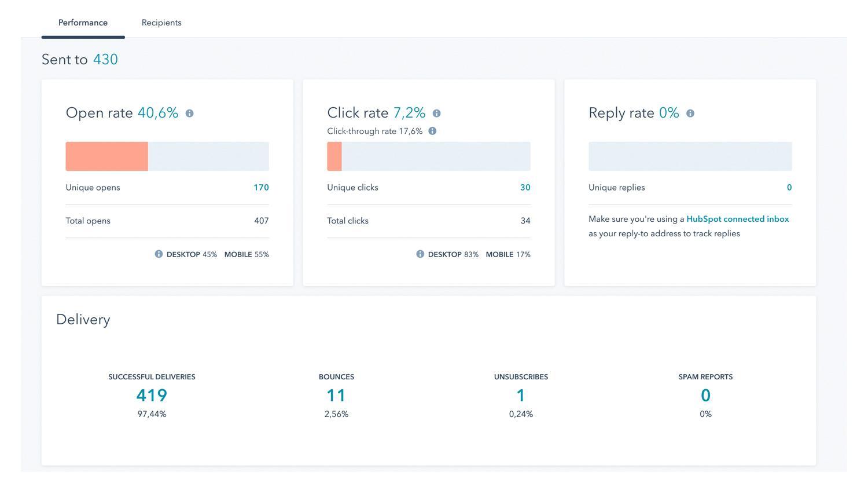
Task: Select the Open rate 40,6% heading
Action: [122, 113]
